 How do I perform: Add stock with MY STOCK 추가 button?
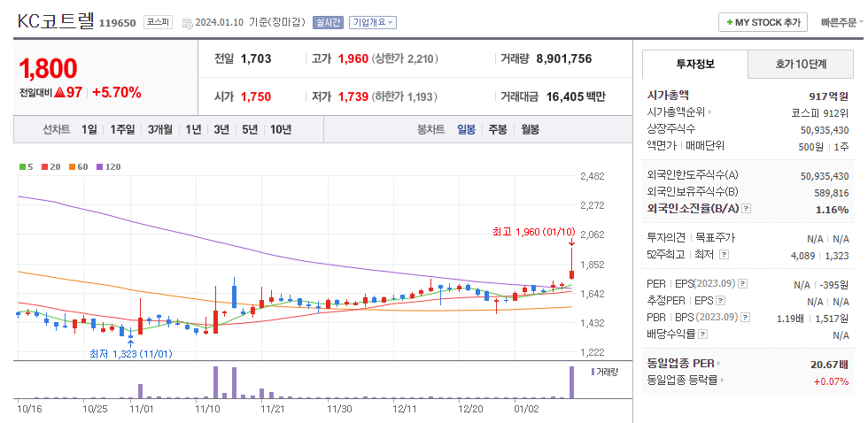763,23
